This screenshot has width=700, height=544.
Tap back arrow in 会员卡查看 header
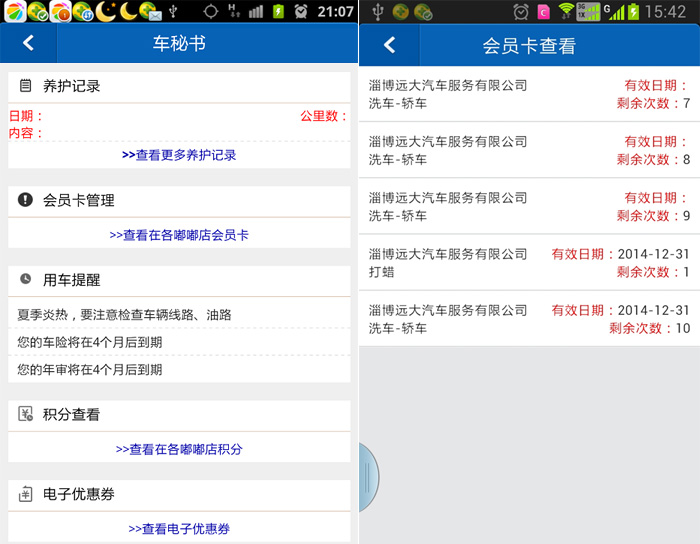tap(389, 45)
